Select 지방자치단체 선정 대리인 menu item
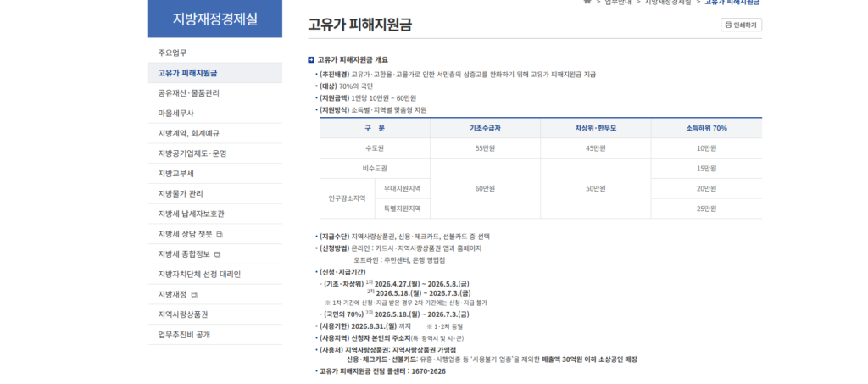The width and height of the screenshot is (868, 384). (214, 275)
